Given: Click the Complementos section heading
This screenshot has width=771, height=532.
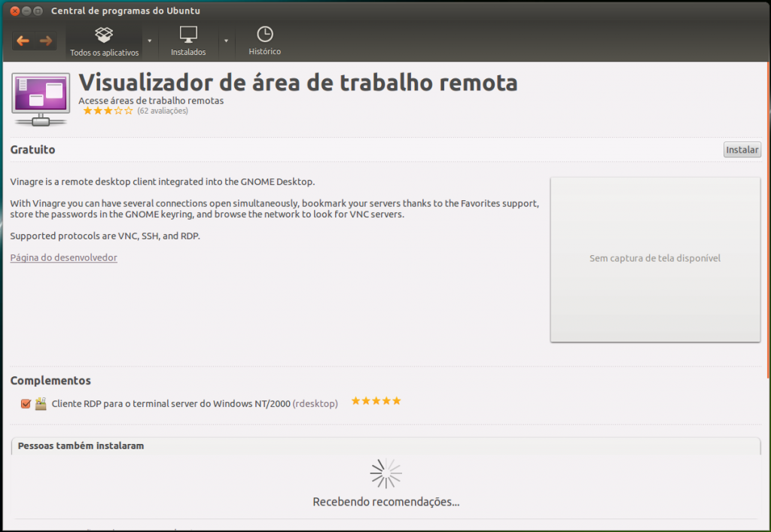Looking at the screenshot, I should pyautogui.click(x=50, y=381).
